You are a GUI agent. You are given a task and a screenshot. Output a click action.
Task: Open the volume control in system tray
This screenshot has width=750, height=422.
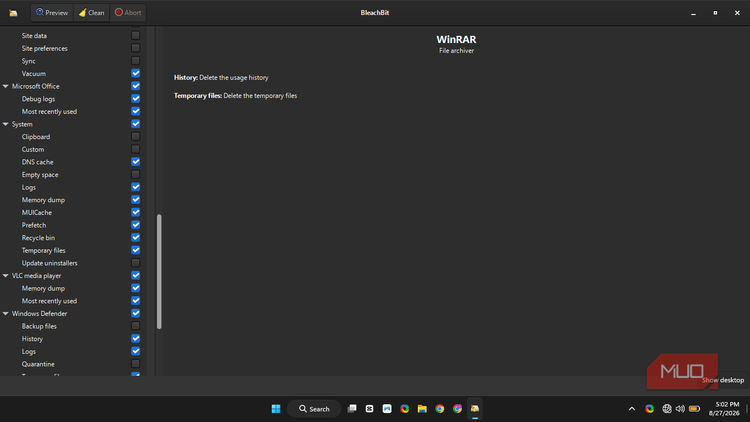click(680, 409)
